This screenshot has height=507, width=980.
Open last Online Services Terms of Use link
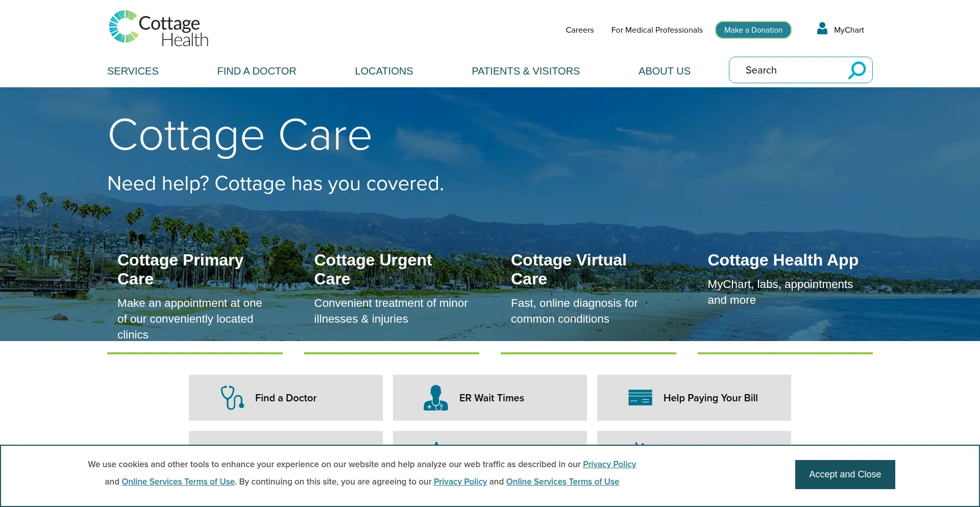click(x=562, y=481)
